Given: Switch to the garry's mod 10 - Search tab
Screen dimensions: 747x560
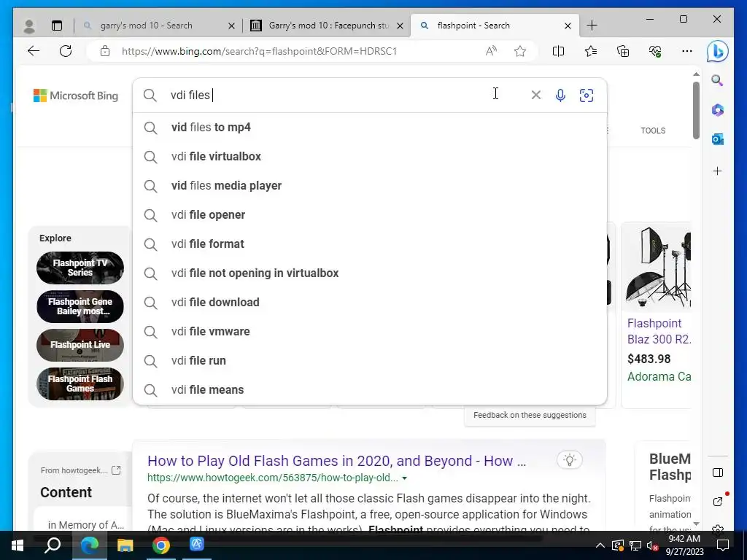Looking at the screenshot, I should point(146,26).
